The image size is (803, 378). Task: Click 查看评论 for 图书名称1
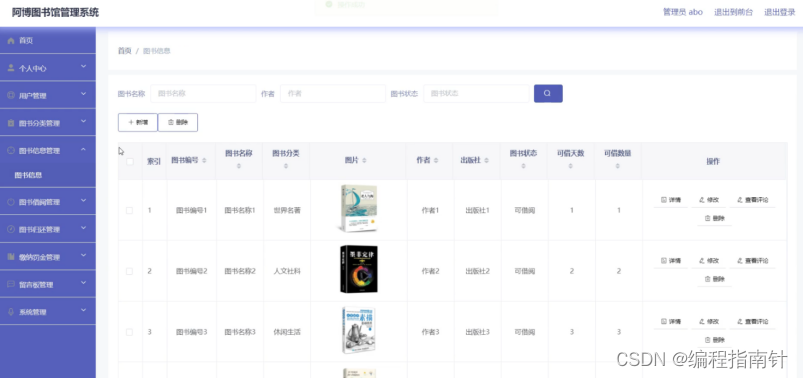[x=753, y=200]
